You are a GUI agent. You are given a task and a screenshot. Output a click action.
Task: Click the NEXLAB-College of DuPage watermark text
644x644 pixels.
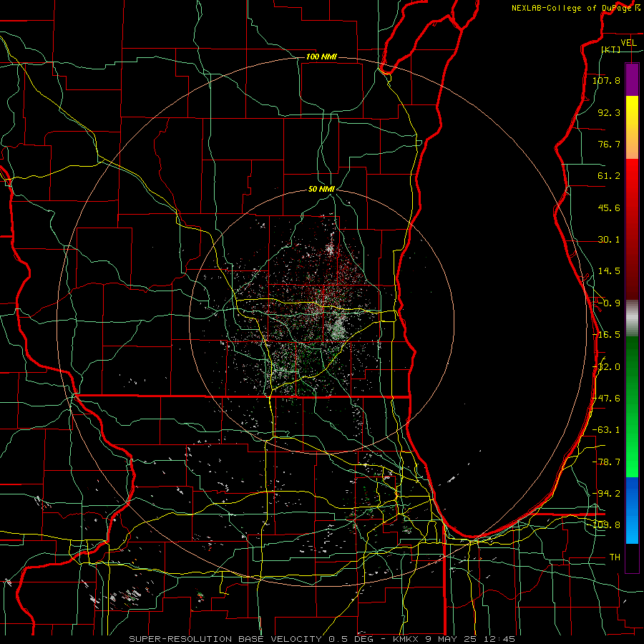pyautogui.click(x=571, y=8)
